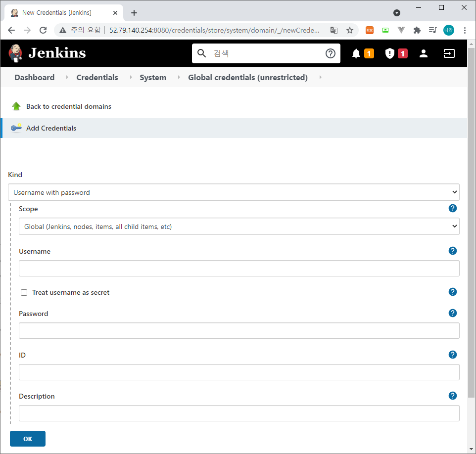Screen dimensions: 476x454
Task: Go to Dashboard breadcrumb
Action: click(x=35, y=77)
